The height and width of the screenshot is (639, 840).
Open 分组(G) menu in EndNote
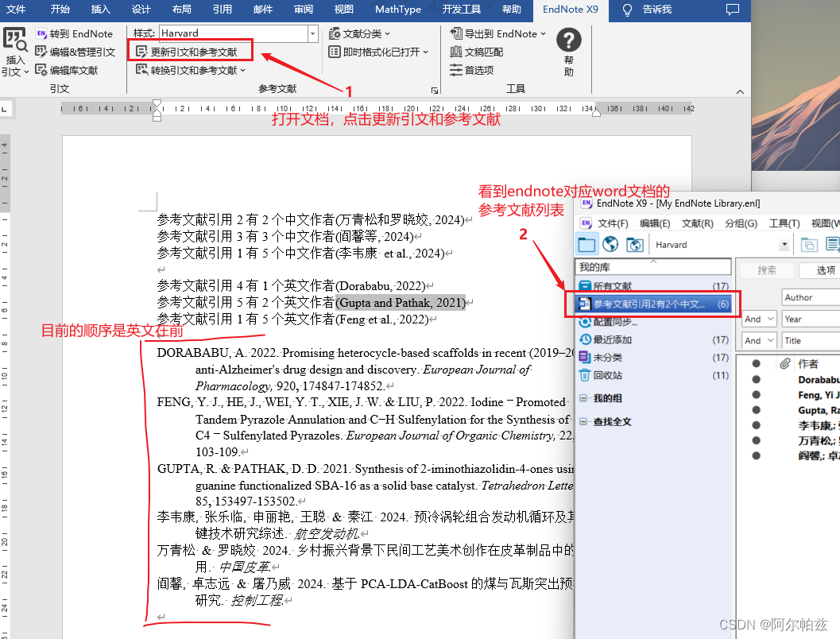(741, 223)
